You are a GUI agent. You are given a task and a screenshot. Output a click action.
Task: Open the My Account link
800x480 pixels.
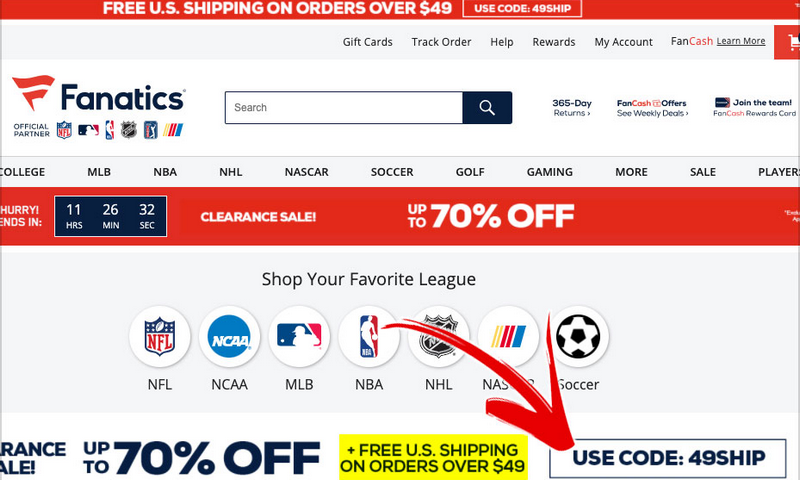point(623,42)
